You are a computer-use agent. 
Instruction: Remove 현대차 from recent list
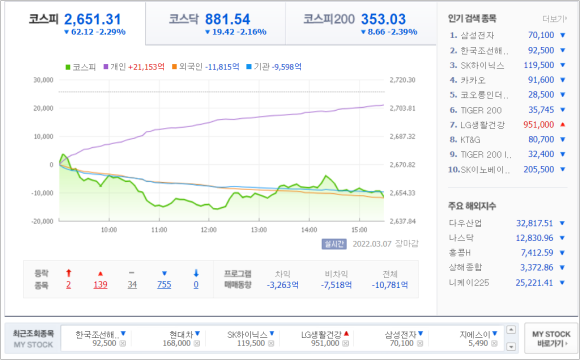point(197,344)
